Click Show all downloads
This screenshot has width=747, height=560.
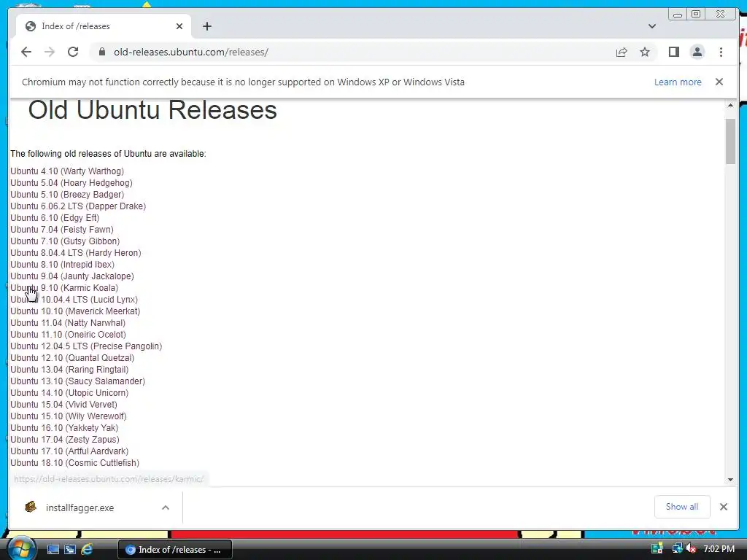point(682,507)
